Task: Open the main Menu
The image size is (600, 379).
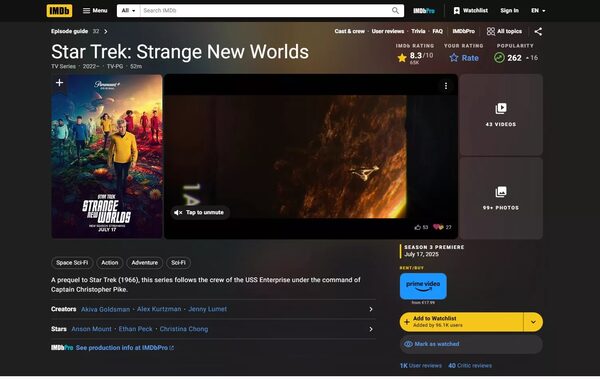Action: 95,11
